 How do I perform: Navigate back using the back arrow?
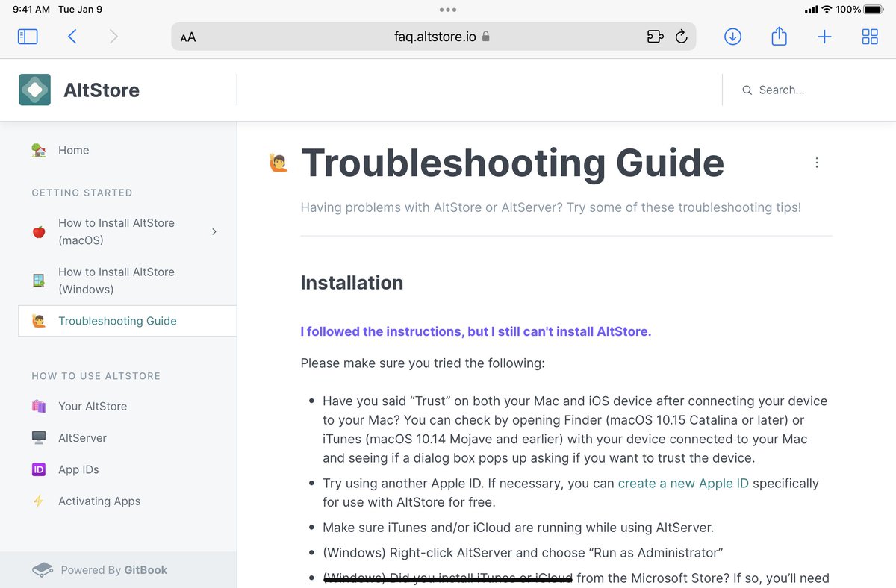[x=72, y=36]
